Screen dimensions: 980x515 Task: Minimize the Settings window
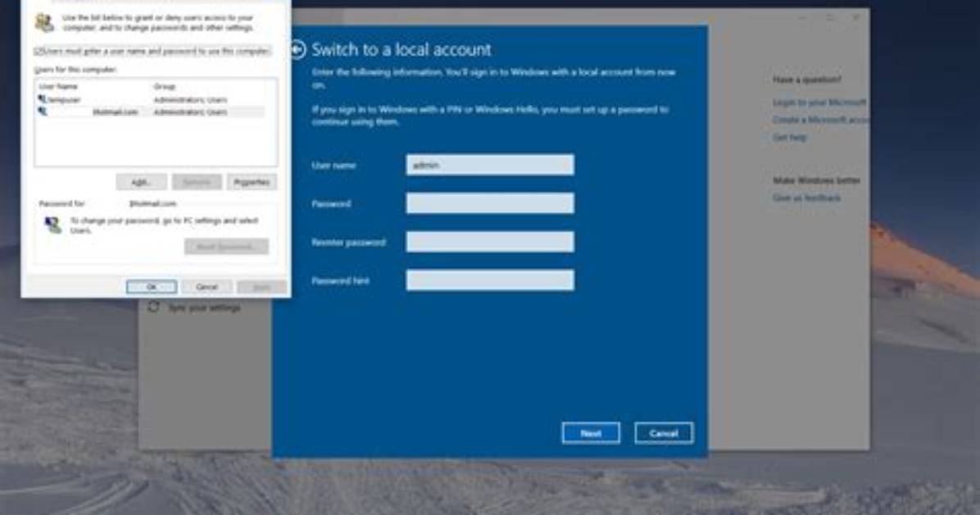(802, 18)
